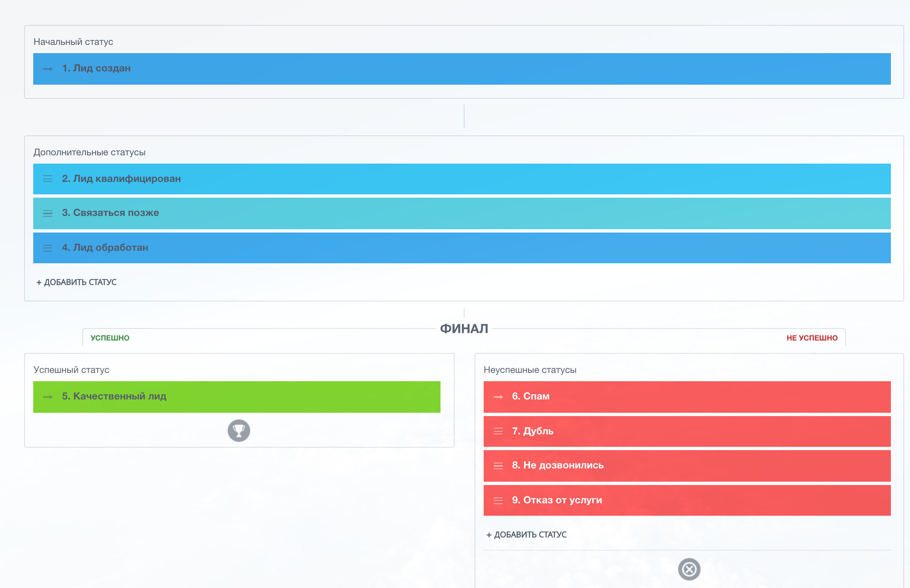This screenshot has width=910, height=588.
Task: Select the Связаться позже status text
Action: 111,213
